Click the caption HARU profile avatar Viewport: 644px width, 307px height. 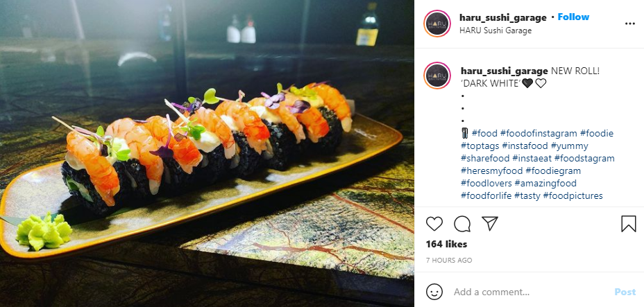pos(437,76)
